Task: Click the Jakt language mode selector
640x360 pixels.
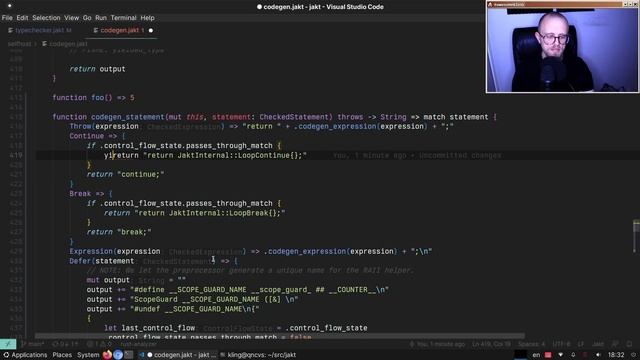Action: pyautogui.click(x=598, y=344)
